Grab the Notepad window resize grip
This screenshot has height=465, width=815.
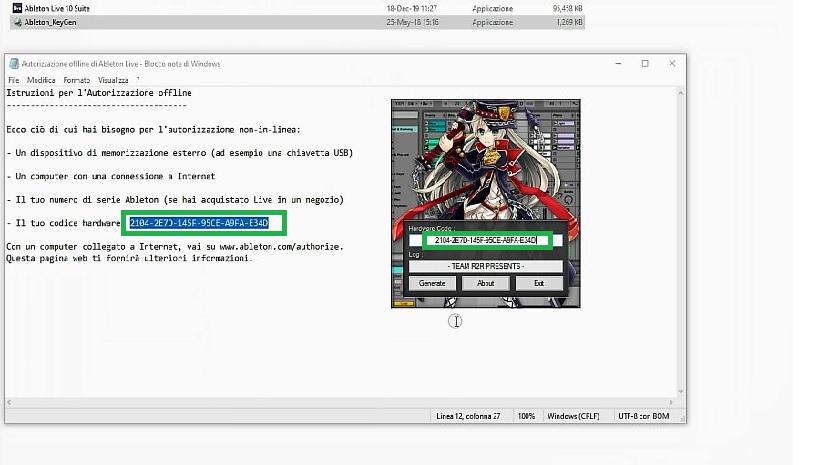click(682, 419)
